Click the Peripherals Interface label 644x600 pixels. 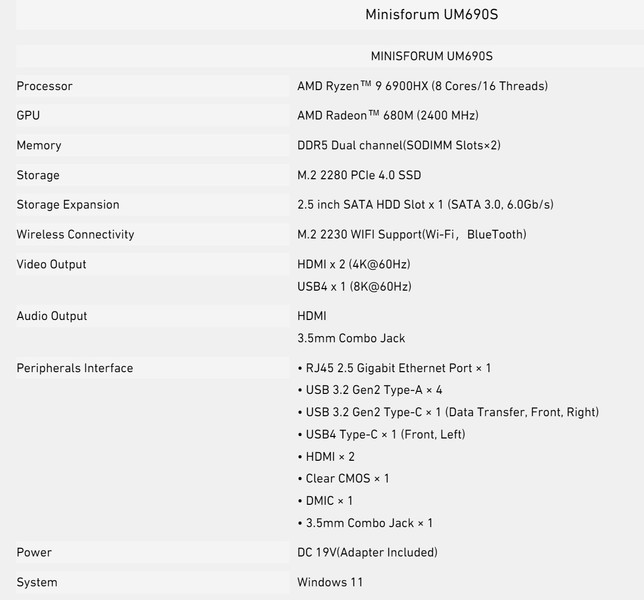[75, 368]
